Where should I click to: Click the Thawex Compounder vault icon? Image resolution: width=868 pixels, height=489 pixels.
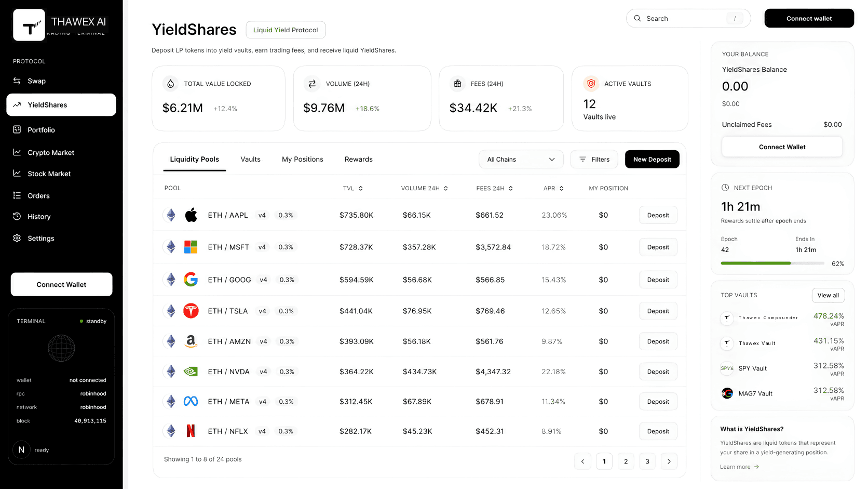(727, 318)
